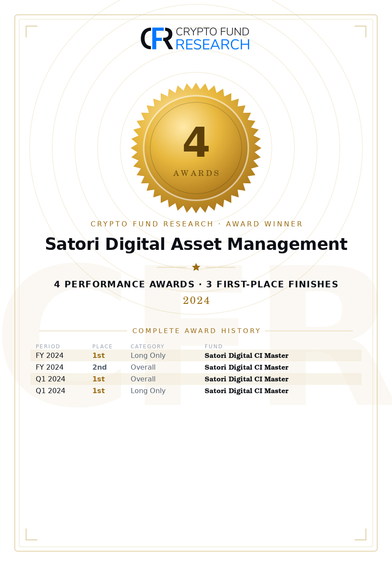Image resolution: width=392 pixels, height=566 pixels.
Task: Click the '2nd' place cell
Action: click(x=99, y=367)
